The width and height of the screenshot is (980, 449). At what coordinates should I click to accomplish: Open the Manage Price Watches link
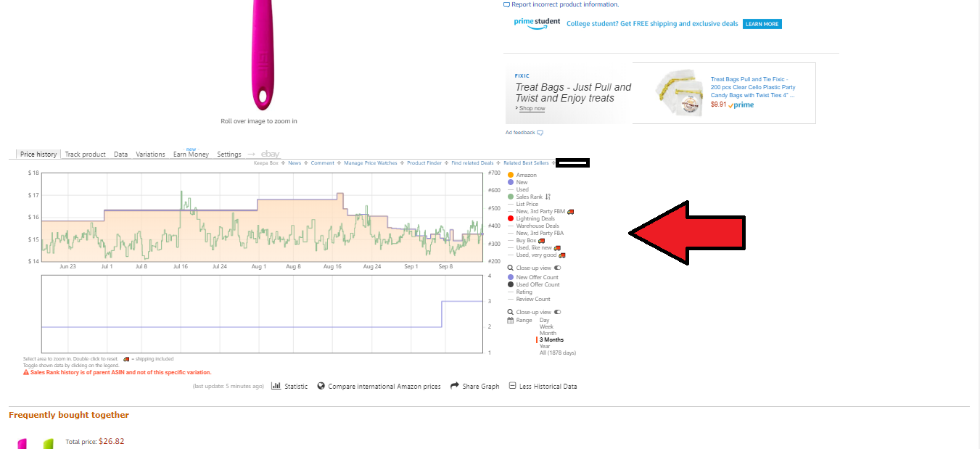371,163
